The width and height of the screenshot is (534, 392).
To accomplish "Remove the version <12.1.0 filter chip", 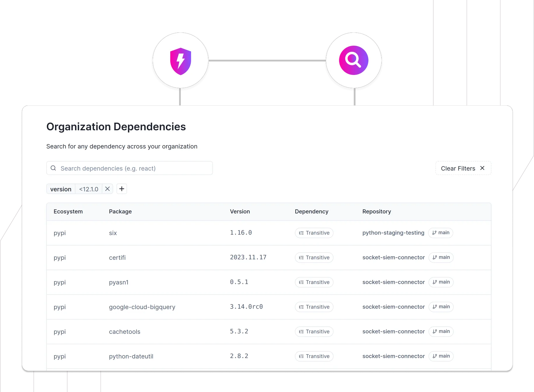I will point(107,189).
